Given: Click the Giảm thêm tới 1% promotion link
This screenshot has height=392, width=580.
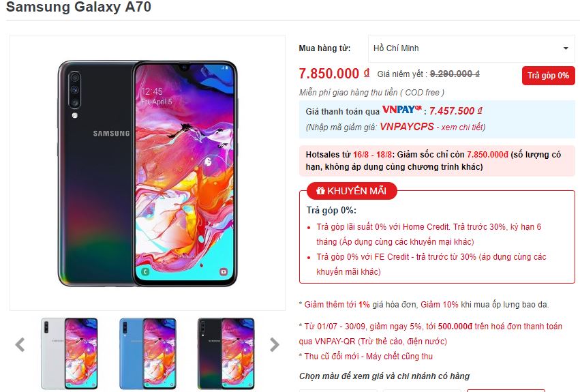Looking at the screenshot, I should 337,305.
